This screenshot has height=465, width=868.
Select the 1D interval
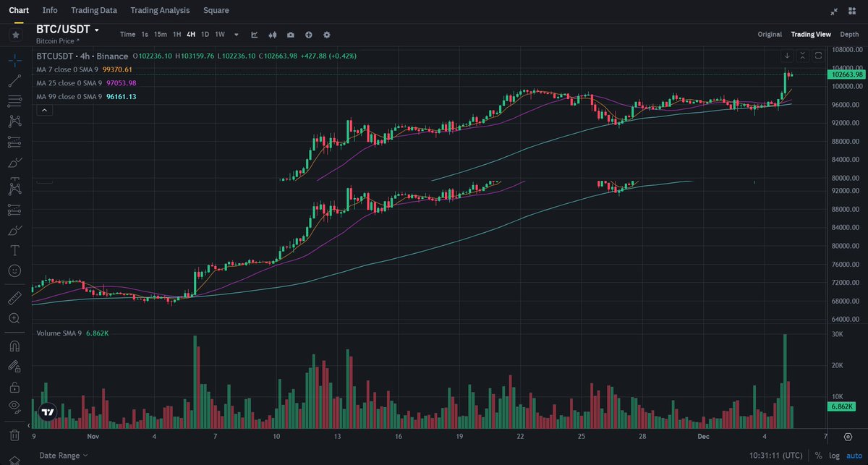(205, 34)
